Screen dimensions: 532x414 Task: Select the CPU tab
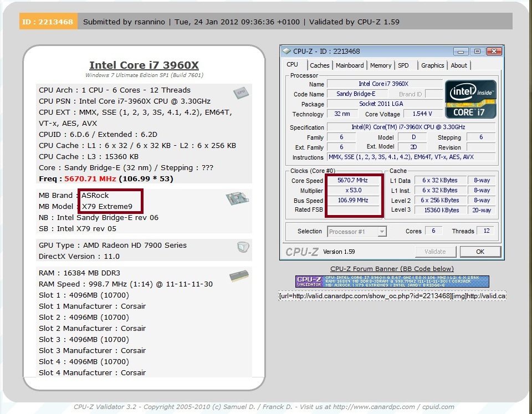[x=292, y=64]
